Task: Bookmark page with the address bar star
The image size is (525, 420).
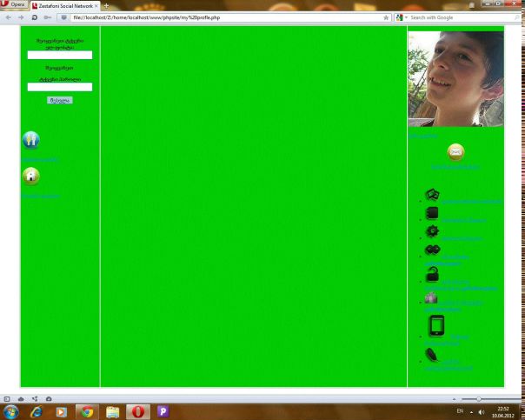Action: 386,17
